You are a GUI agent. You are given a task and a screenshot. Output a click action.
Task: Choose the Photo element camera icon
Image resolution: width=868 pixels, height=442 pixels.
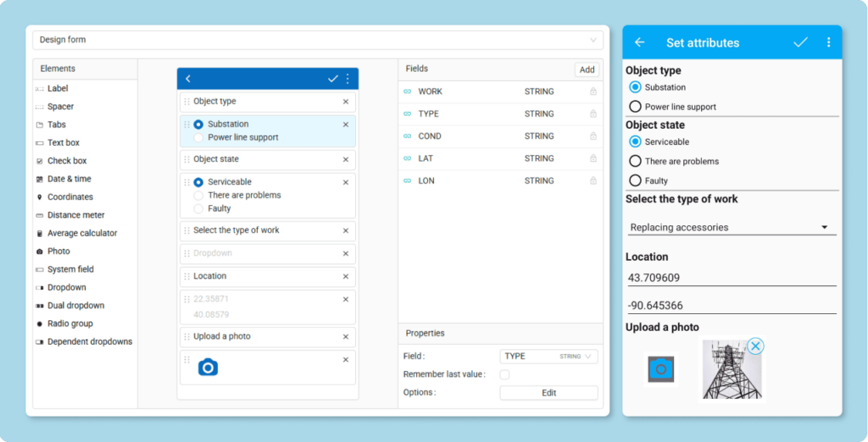point(39,251)
